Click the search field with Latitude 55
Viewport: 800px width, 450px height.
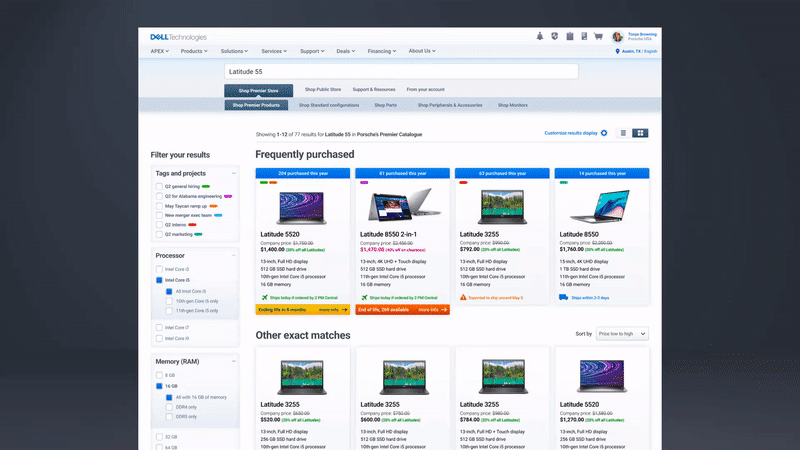tap(402, 71)
